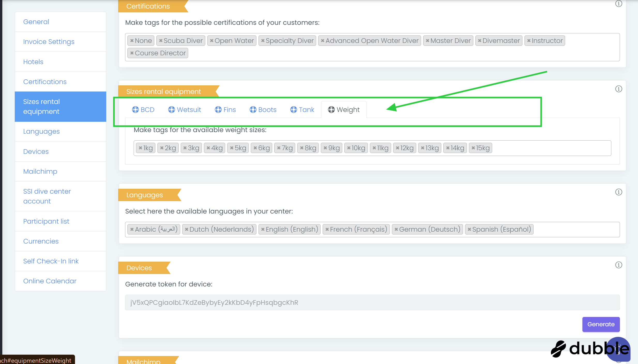The width and height of the screenshot is (638, 364).
Task: Remove the Scuba Diver certification tag
Action: [x=161, y=41]
